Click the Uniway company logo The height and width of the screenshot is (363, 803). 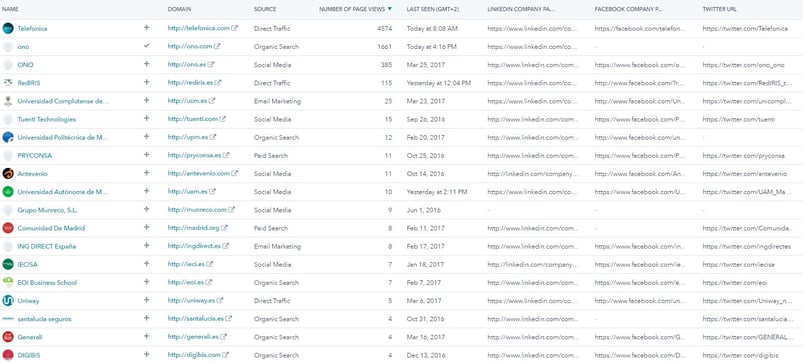point(8,301)
